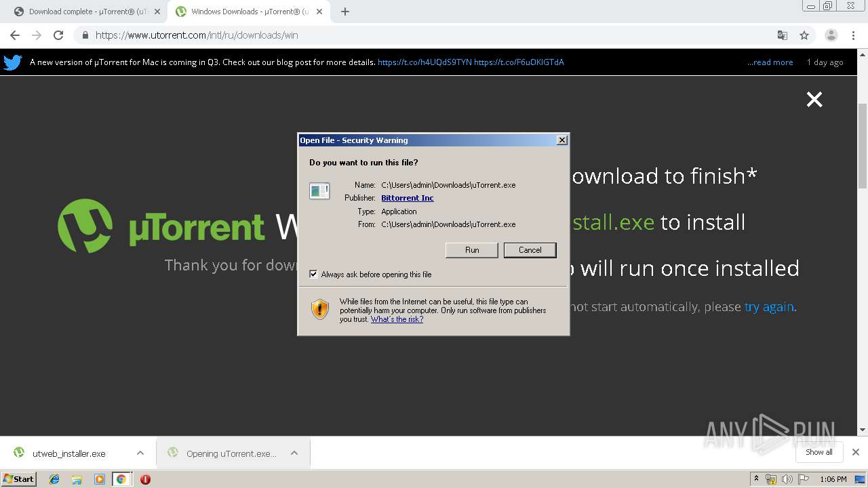Click the Run button in the security warning
This screenshot has height=488, width=868.
(472, 250)
